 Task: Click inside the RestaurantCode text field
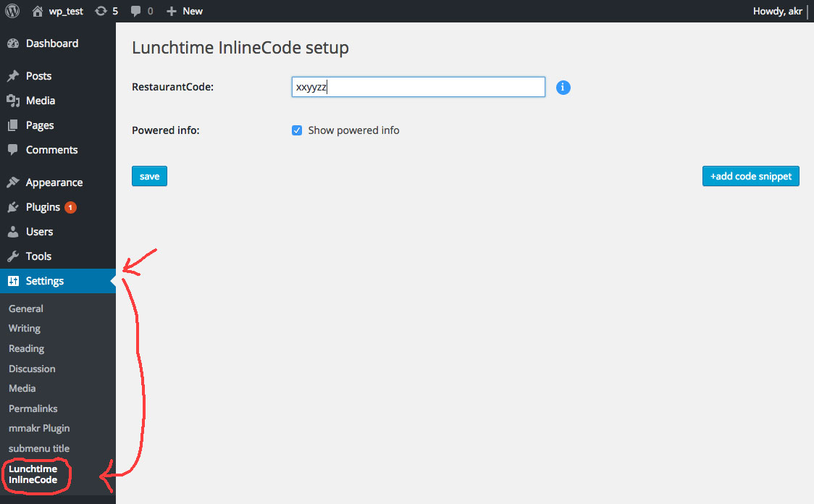418,87
